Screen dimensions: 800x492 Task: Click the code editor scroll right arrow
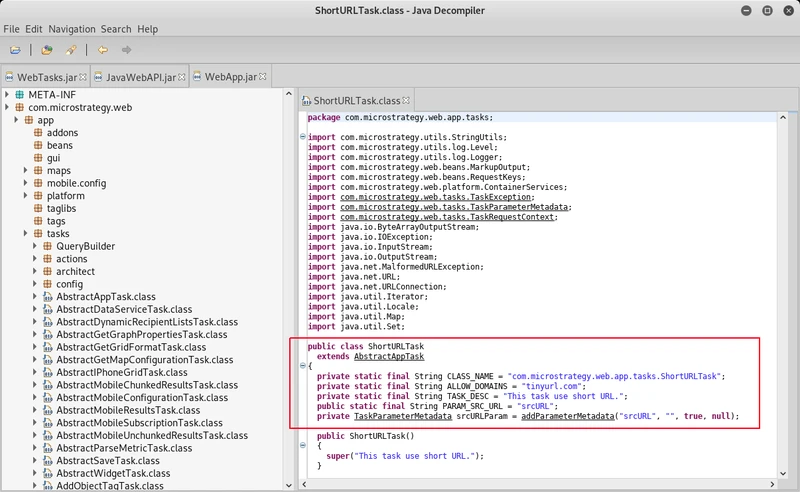[772, 484]
